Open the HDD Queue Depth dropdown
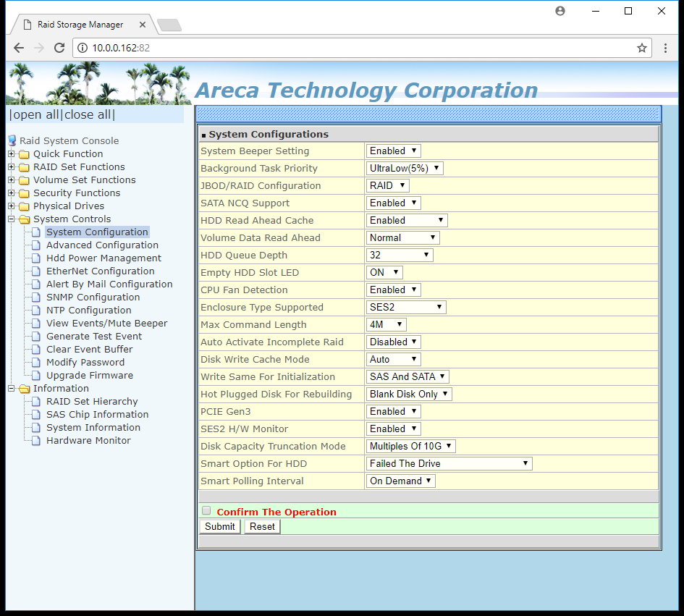This screenshot has height=616, width=684. tap(400, 256)
